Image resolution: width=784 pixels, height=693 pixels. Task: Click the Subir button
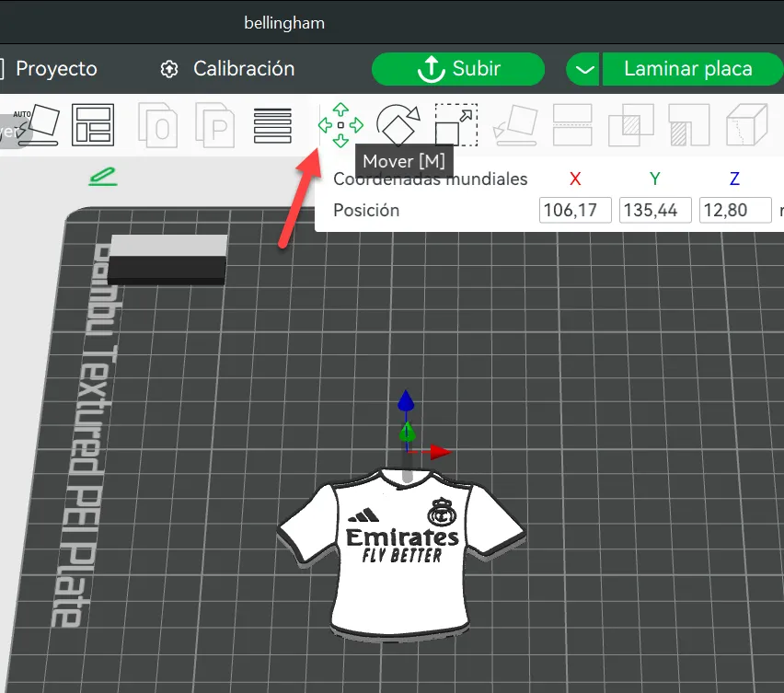click(458, 69)
